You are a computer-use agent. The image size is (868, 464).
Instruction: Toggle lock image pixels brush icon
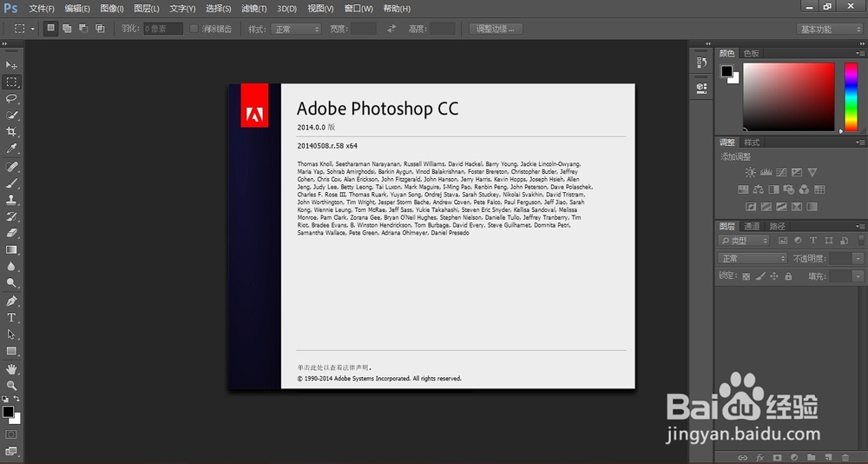[x=760, y=276]
